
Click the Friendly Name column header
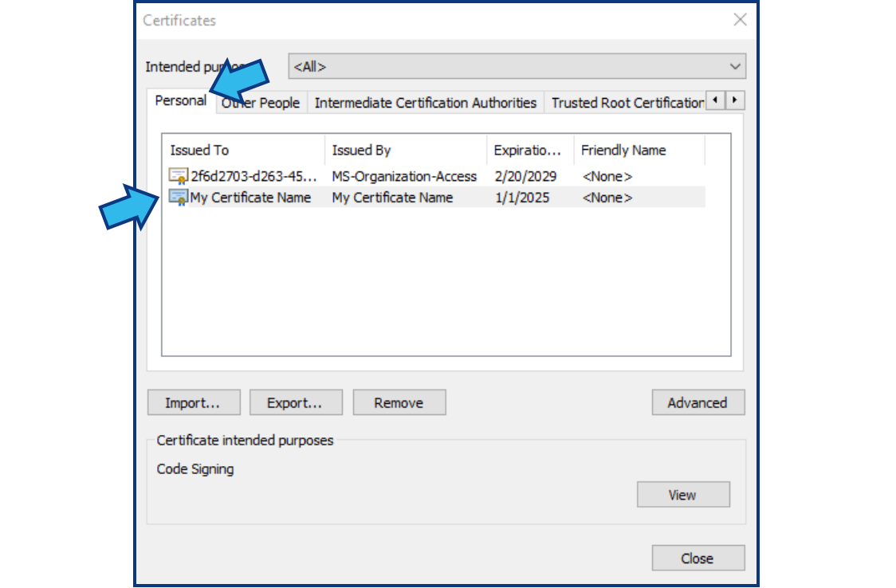623,150
